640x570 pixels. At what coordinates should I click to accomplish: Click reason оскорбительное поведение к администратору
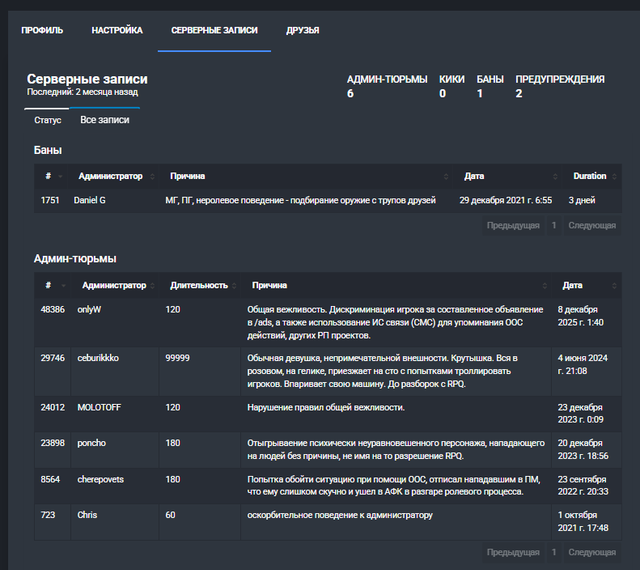coord(340,515)
